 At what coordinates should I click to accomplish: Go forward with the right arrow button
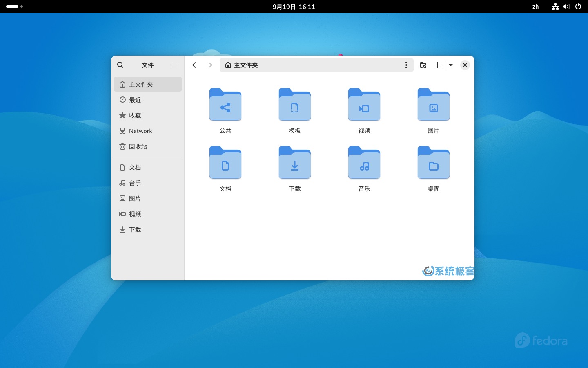click(x=210, y=65)
